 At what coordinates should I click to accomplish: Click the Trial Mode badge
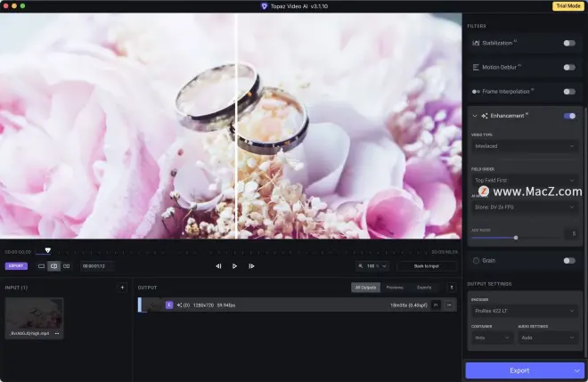[x=567, y=6]
